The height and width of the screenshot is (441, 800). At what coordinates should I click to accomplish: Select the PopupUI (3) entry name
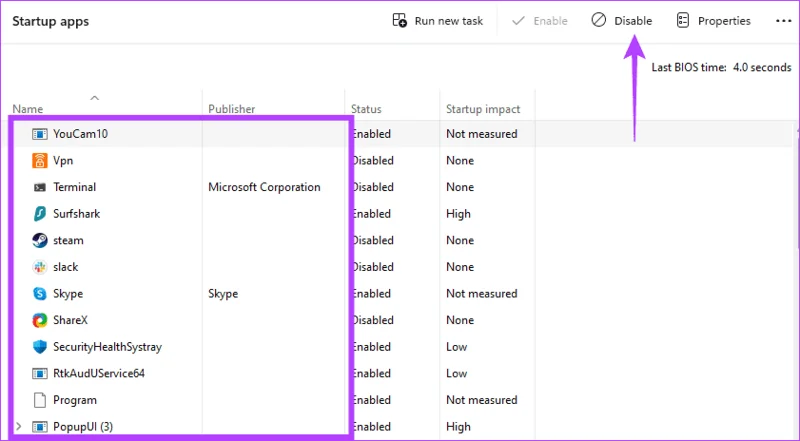83,427
